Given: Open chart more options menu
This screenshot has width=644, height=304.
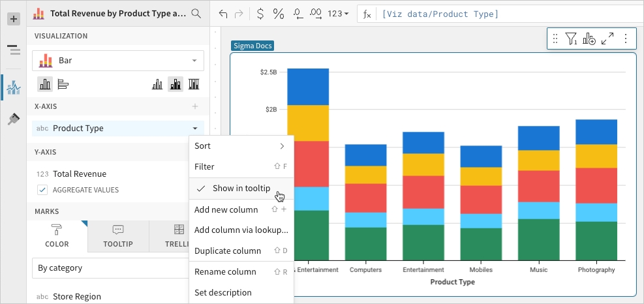Looking at the screenshot, I should (x=626, y=39).
